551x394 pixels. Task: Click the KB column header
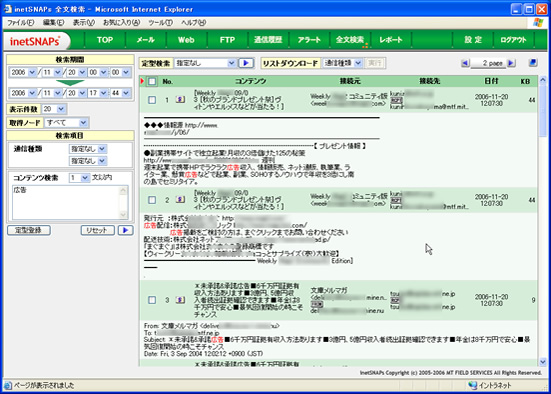[525, 82]
